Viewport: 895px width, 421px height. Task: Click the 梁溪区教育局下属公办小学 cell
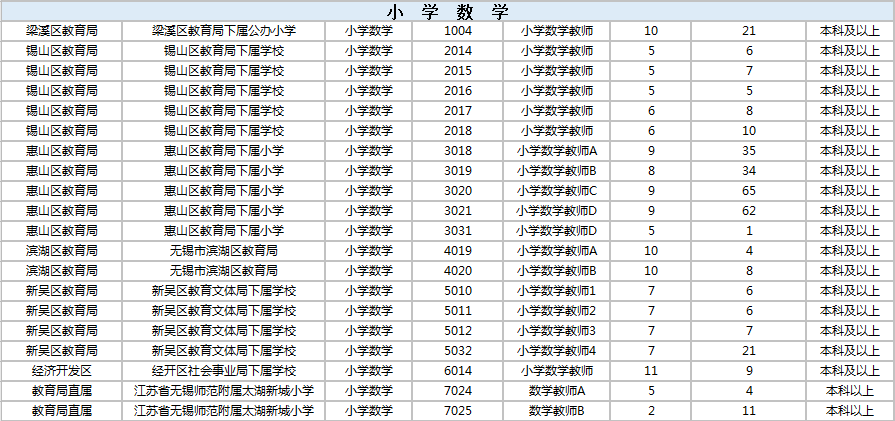(223, 31)
